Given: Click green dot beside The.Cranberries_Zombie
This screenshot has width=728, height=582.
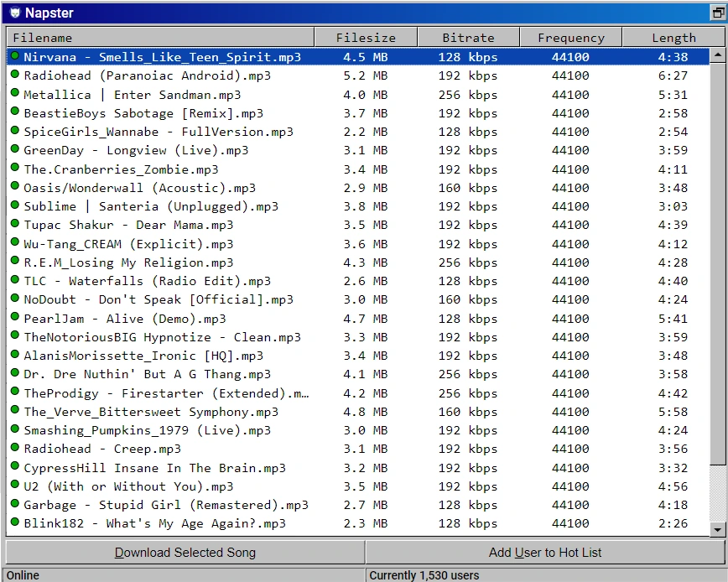Looking at the screenshot, I should 15,168.
